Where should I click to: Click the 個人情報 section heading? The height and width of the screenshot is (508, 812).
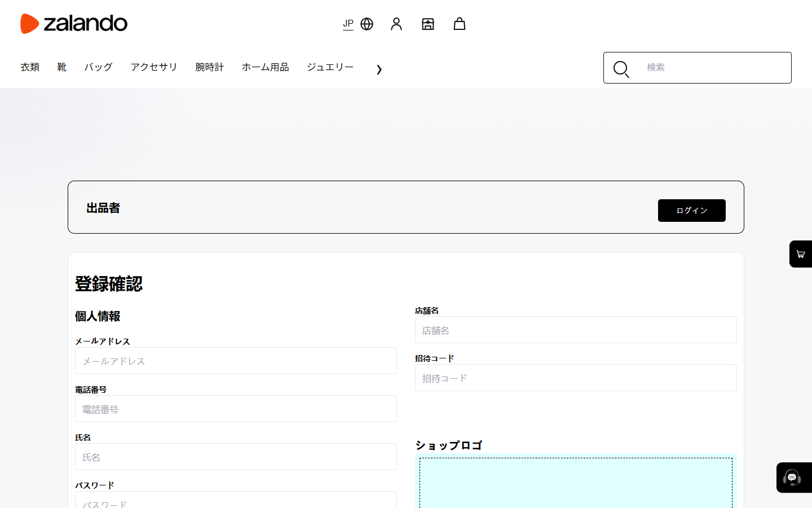pos(98,316)
